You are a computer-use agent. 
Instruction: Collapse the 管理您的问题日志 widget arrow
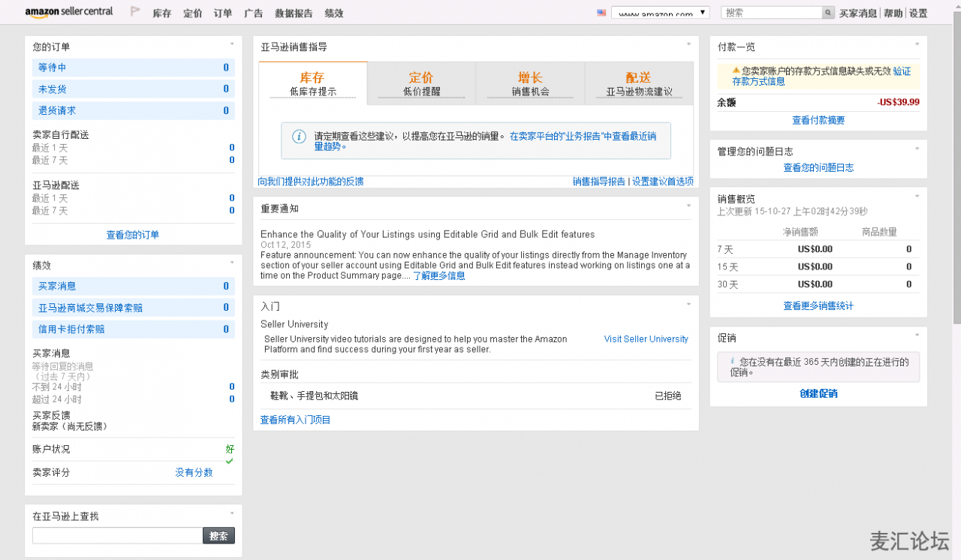[917, 149]
